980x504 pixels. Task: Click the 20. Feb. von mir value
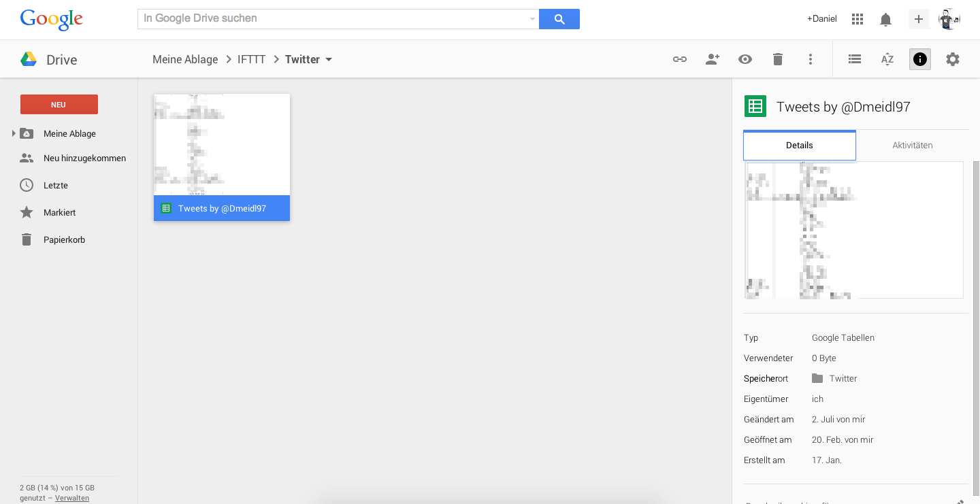pyautogui.click(x=843, y=439)
